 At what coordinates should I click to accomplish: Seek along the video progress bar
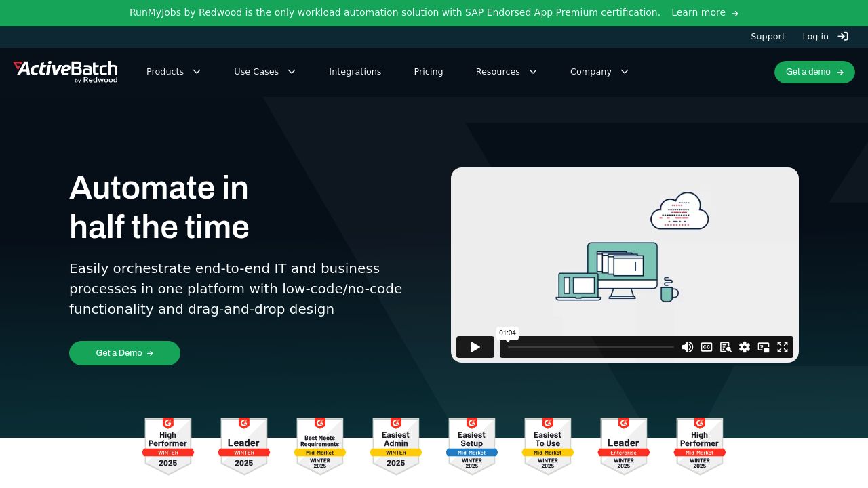(591, 347)
